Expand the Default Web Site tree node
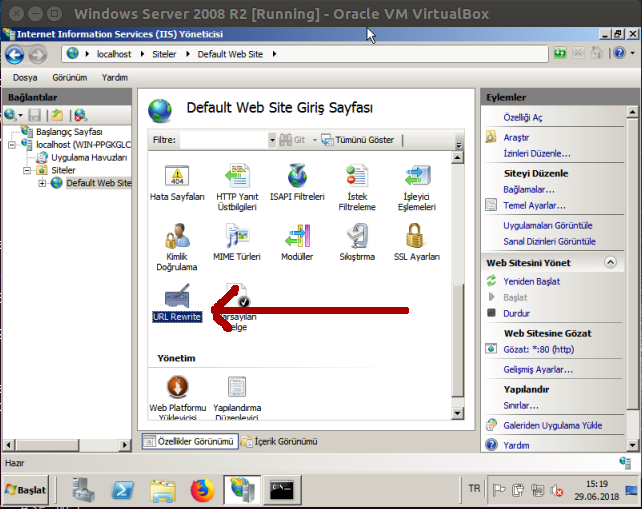 click(x=42, y=183)
